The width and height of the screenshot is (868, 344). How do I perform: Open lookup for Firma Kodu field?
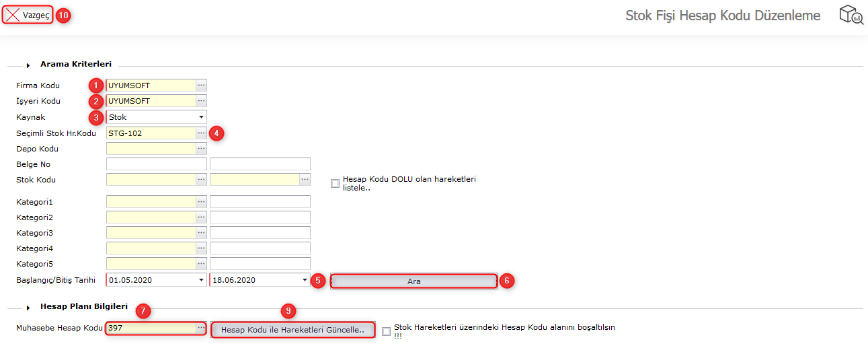pos(201,85)
